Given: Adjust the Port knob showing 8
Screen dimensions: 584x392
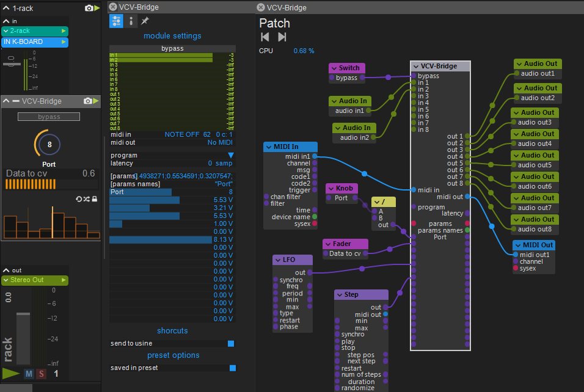Looking at the screenshot, I should 48,144.
